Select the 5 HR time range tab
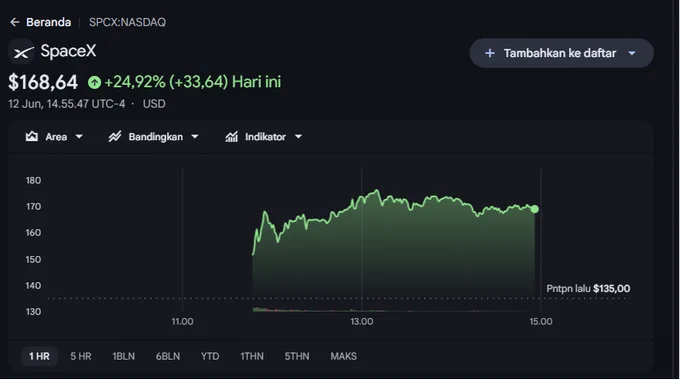This screenshot has height=380, width=680. (x=81, y=357)
